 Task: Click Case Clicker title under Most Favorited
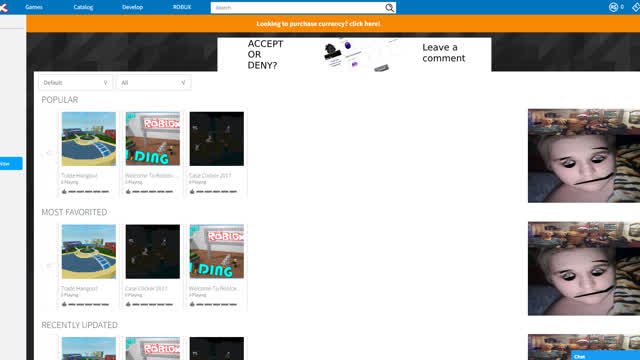point(146,288)
